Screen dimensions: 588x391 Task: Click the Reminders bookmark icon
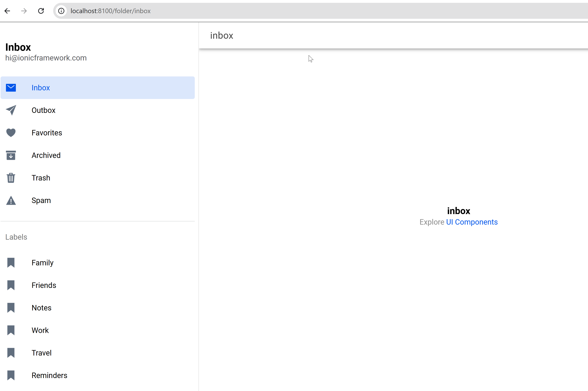pos(11,375)
